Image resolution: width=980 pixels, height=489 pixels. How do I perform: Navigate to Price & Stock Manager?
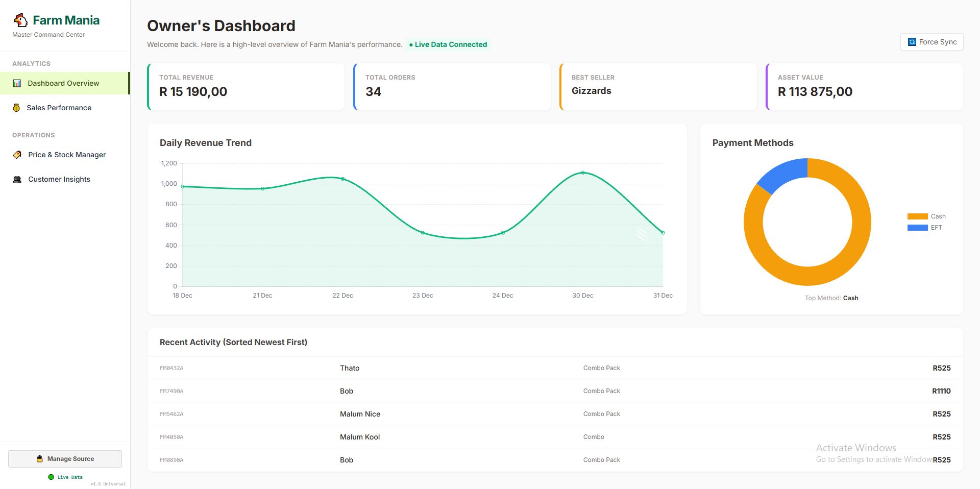(66, 154)
